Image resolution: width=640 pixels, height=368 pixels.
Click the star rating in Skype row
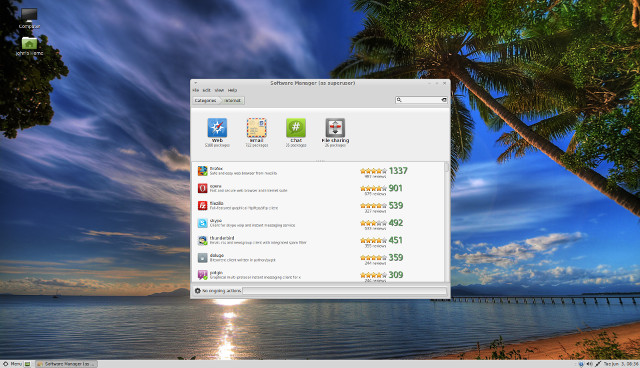pos(373,223)
